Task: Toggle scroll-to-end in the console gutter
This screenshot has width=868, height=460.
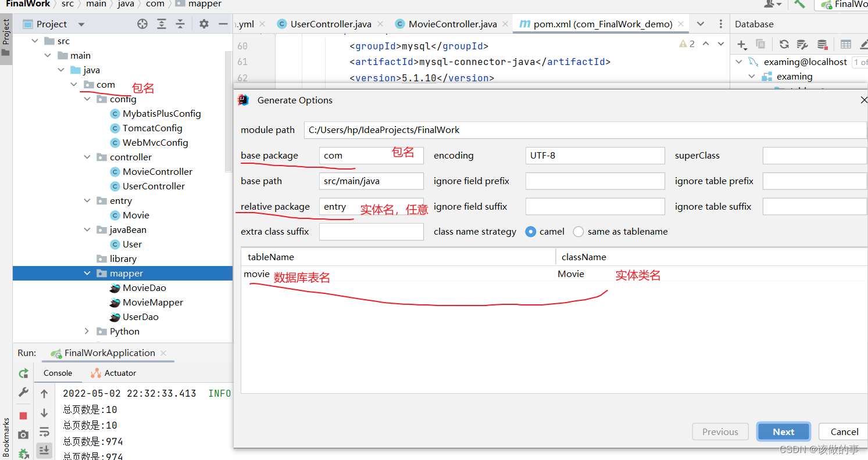Action: tap(44, 450)
